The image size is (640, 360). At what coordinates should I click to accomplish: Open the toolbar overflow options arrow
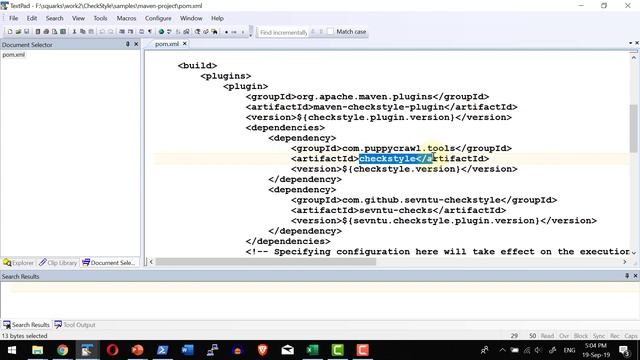[x=251, y=35]
